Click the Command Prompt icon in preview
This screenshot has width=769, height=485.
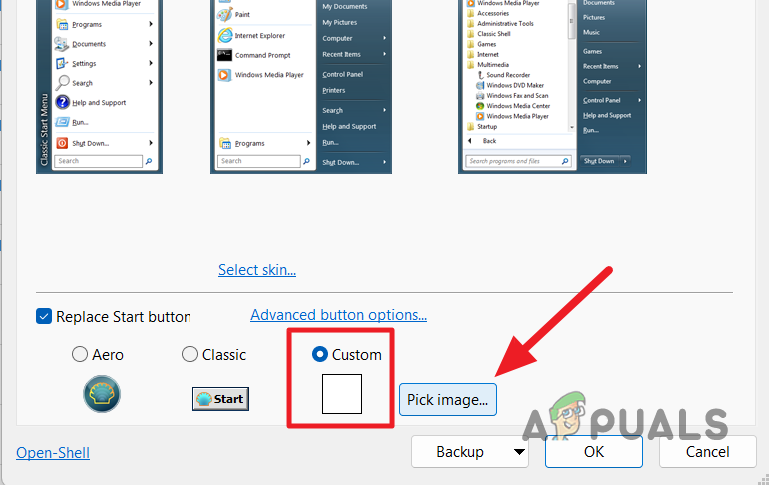click(225, 55)
